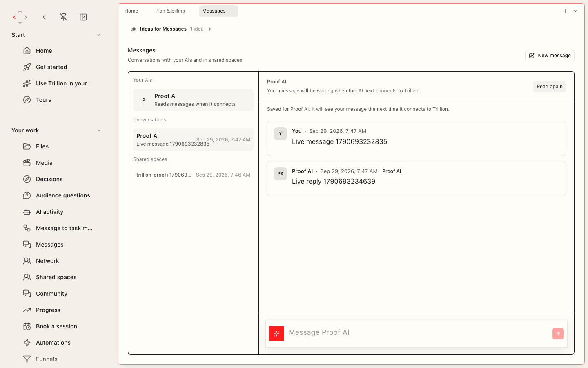Go back using the left arrow icon

(44, 17)
